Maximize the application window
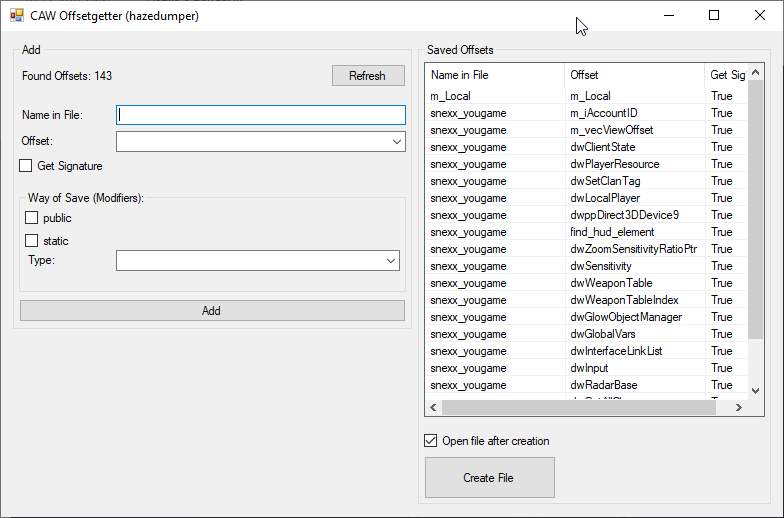Screen dimensions: 784x518 point(713,15)
